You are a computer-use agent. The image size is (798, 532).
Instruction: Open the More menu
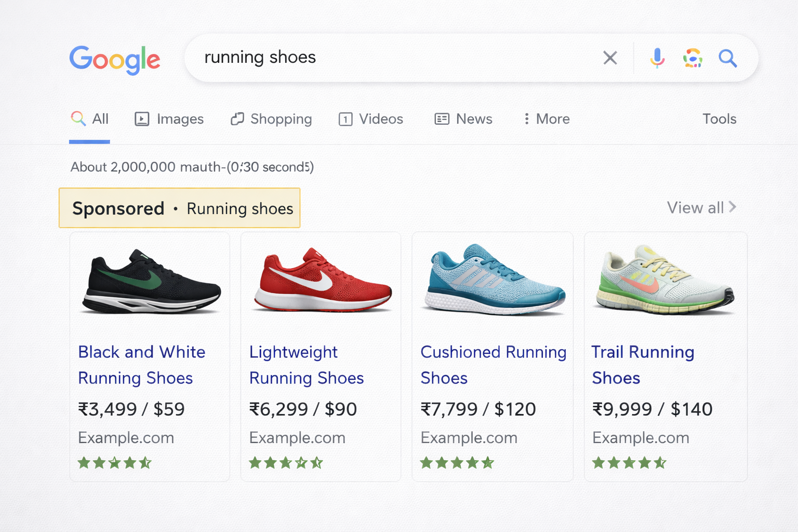[545, 119]
